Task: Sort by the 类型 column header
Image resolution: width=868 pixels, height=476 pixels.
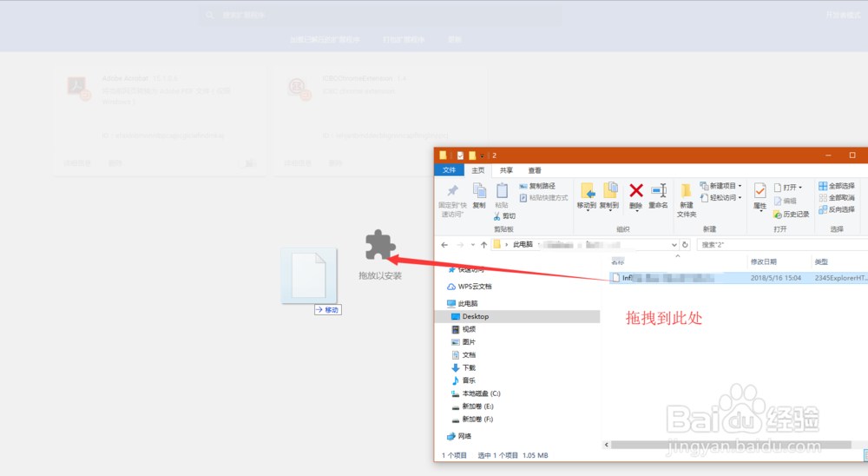Action: click(821, 261)
